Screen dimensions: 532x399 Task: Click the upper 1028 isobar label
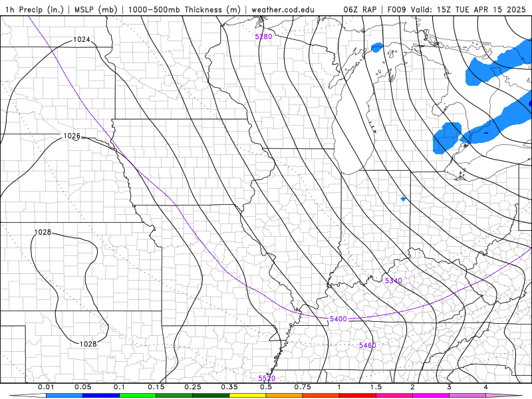(x=43, y=232)
